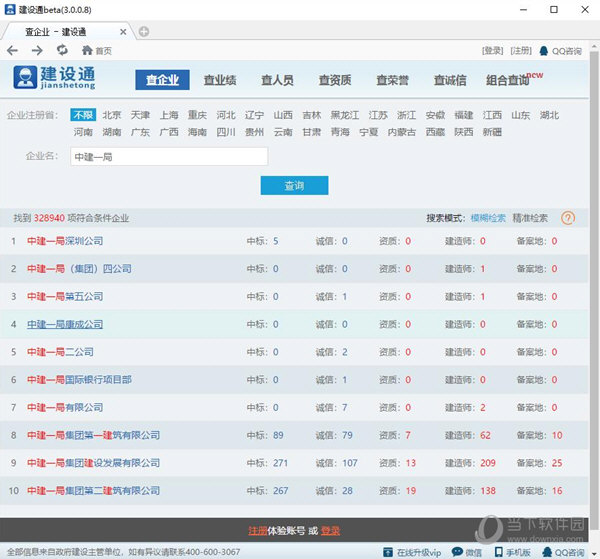The height and width of the screenshot is (559, 600).
Task: Close the 查企业 - 建设通 tab
Action: click(123, 32)
